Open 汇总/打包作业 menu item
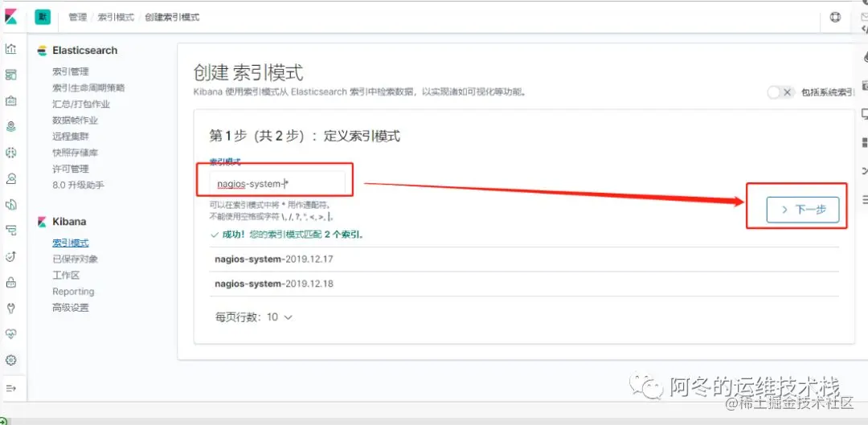The height and width of the screenshot is (425, 868). [x=81, y=104]
